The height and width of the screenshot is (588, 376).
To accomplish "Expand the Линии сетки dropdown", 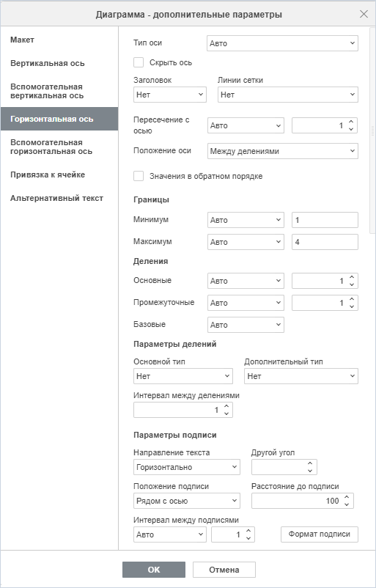I will point(287,95).
